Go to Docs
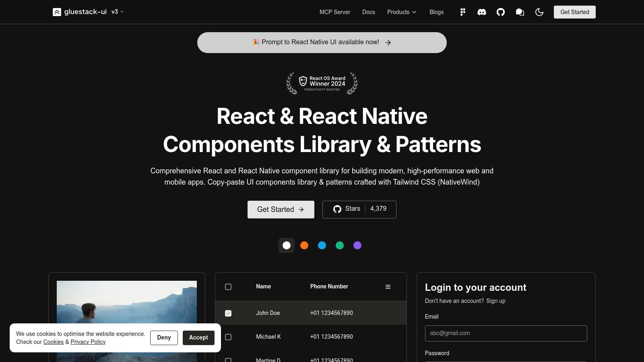The height and width of the screenshot is (362, 644). click(369, 12)
